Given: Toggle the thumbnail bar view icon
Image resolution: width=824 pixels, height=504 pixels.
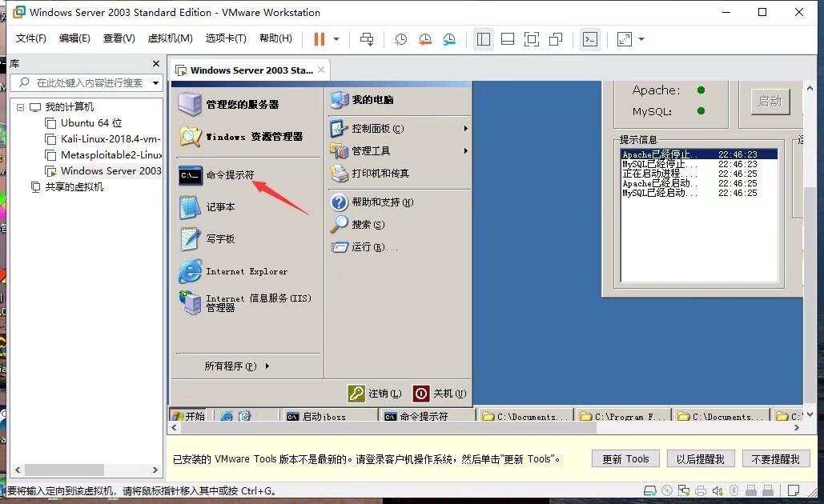Looking at the screenshot, I should pos(508,39).
